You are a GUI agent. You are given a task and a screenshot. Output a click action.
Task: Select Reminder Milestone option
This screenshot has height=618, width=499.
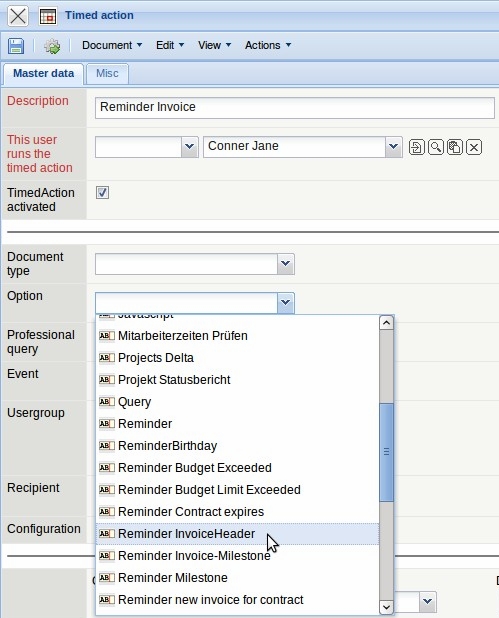(237, 578)
